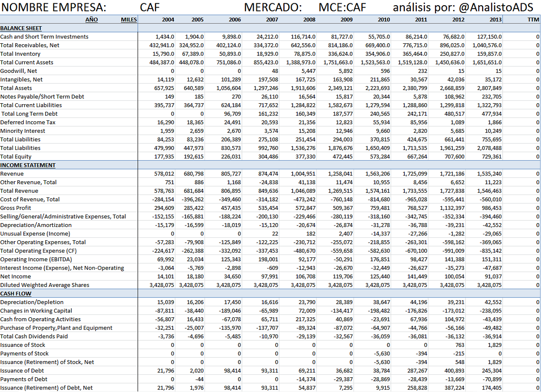Click the Payments of Debt row label
This screenshot has height=392, width=541.
point(23,379)
